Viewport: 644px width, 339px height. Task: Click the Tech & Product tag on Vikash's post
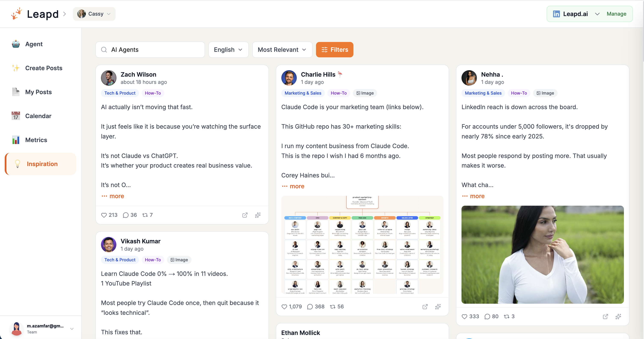(120, 260)
